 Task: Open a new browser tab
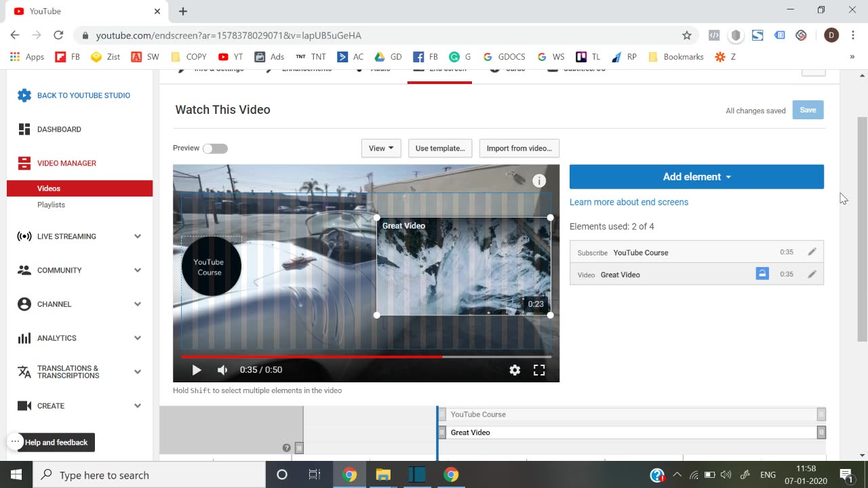point(183,12)
